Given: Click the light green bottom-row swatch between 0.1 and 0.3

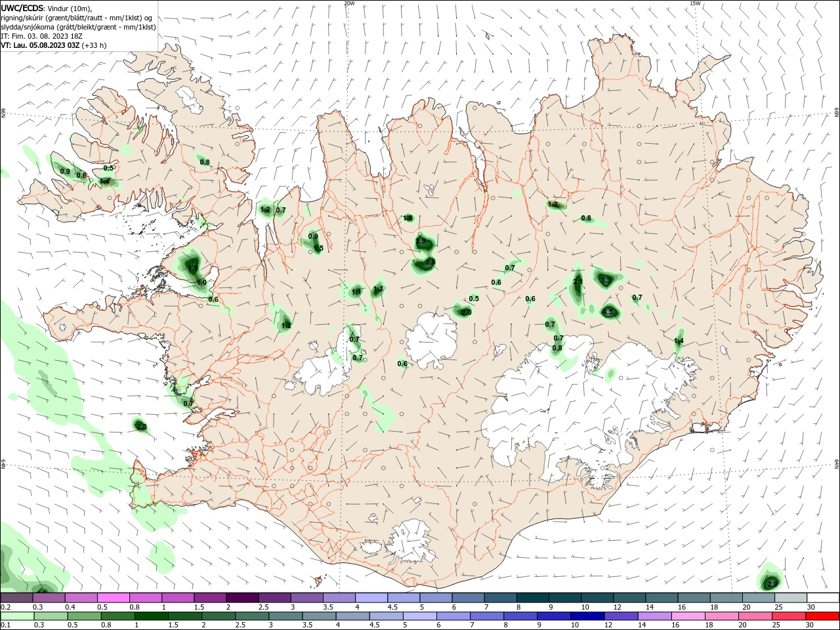Looking at the screenshot, I should [16, 616].
